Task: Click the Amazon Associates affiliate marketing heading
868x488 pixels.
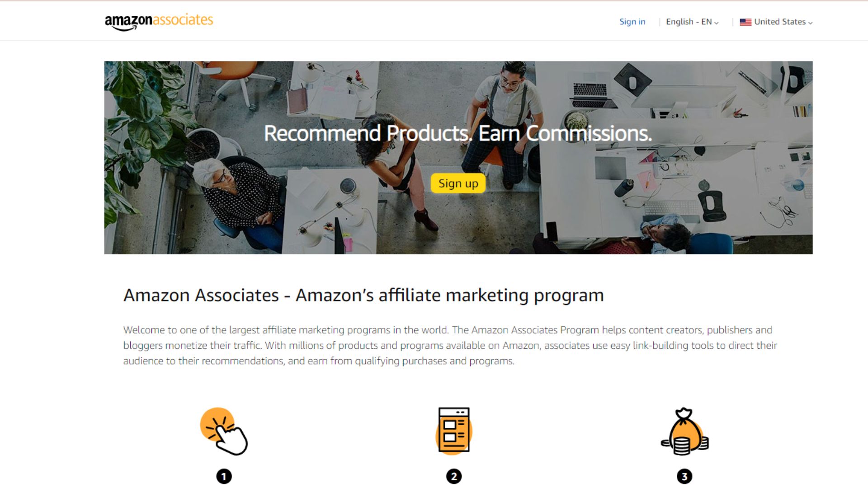Action: coord(363,295)
